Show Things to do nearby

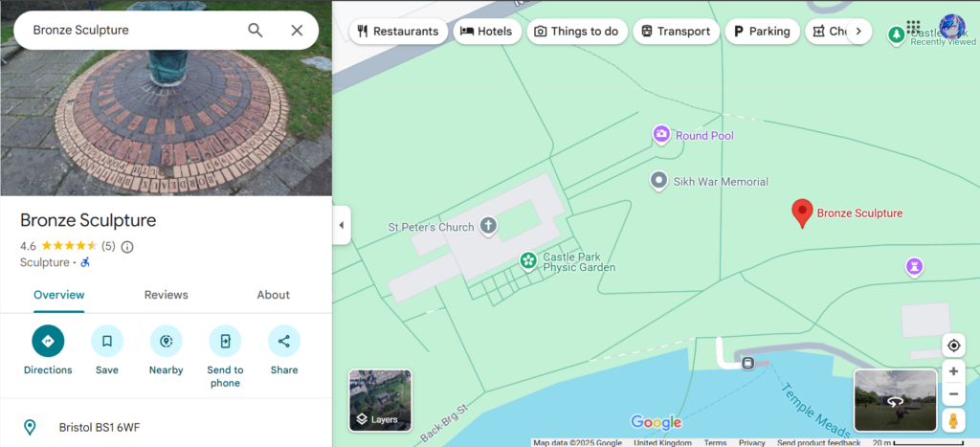coord(577,32)
